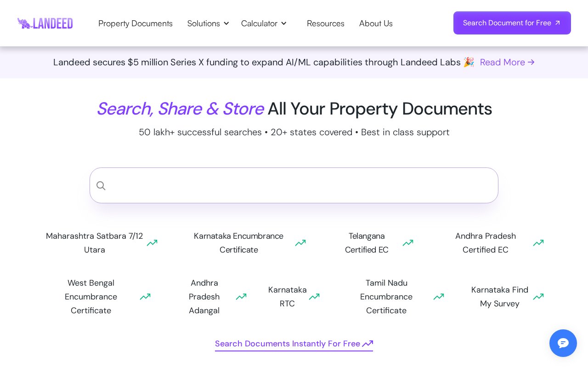The image size is (588, 368).
Task: Expand the Calculator dropdown chevron
Action: pos(283,23)
